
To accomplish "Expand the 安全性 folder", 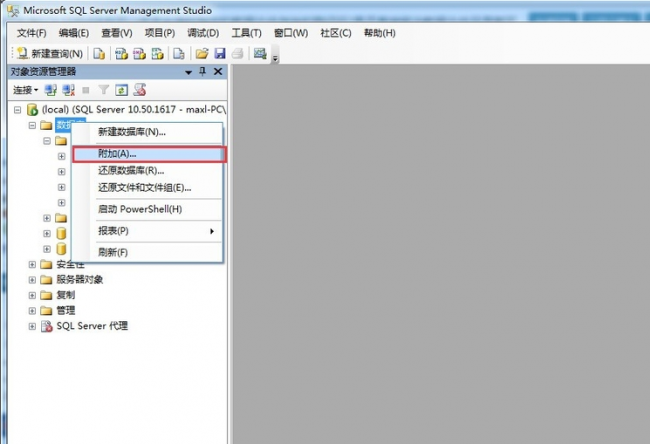I will click(x=32, y=264).
